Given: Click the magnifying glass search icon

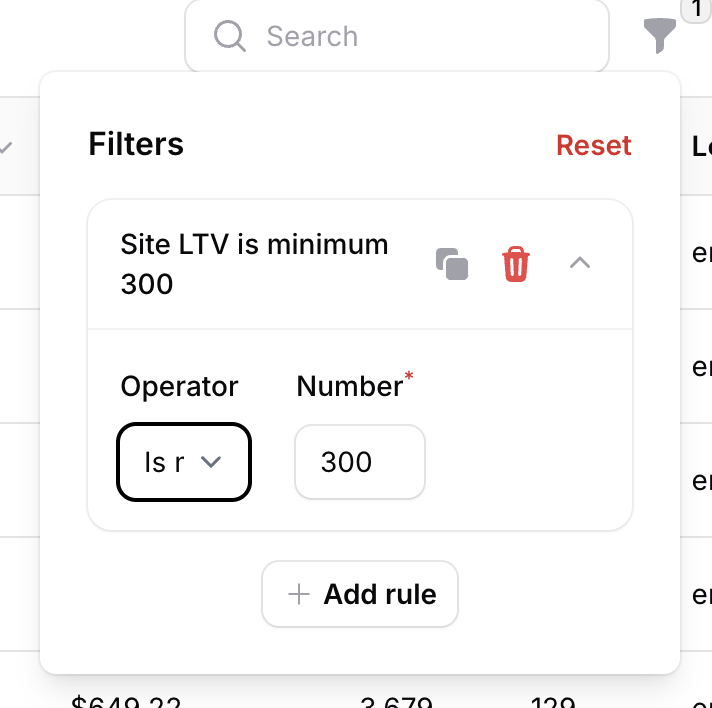Looking at the screenshot, I should tap(230, 37).
